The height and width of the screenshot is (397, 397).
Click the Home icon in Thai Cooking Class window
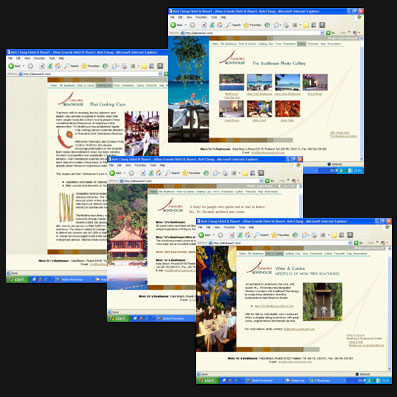tap(58, 66)
